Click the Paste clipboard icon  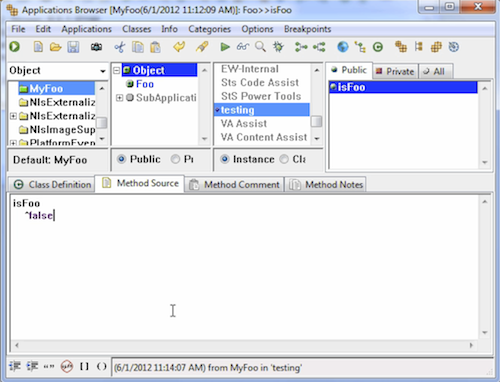(155, 47)
